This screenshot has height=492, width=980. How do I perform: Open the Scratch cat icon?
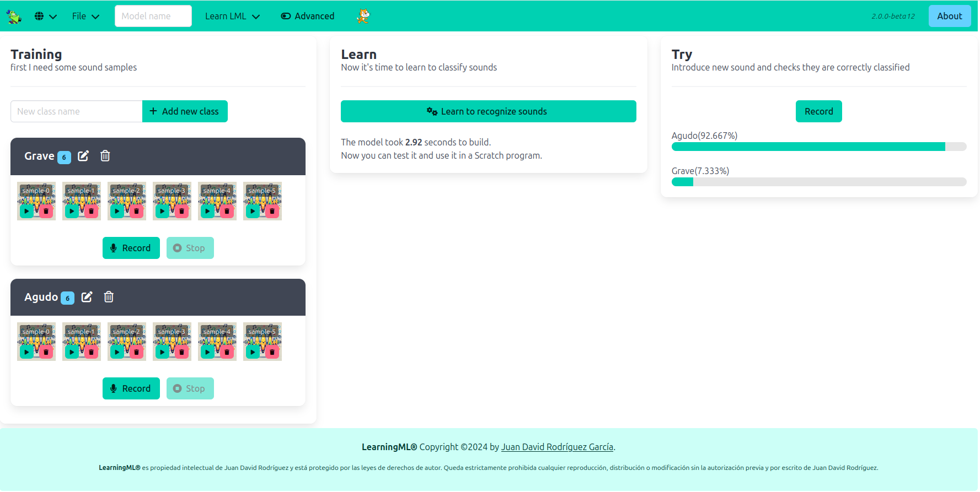(x=363, y=17)
